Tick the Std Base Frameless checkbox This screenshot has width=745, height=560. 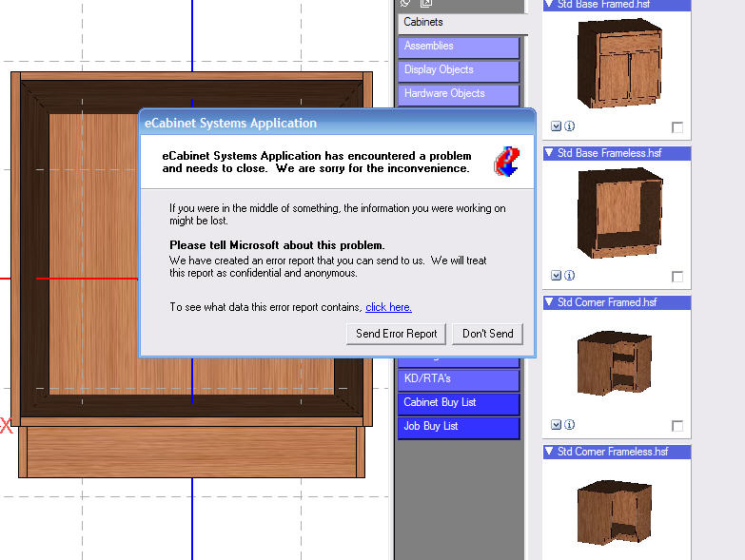[x=677, y=277]
